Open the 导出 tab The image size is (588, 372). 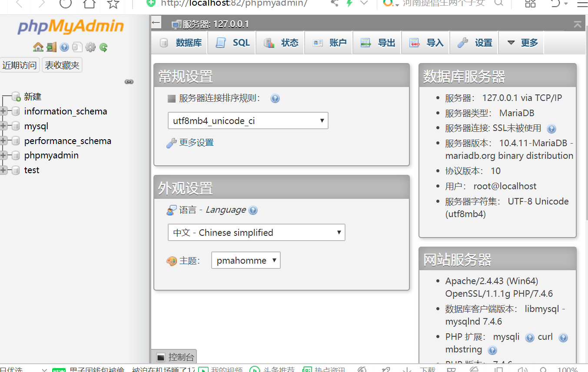pos(378,43)
